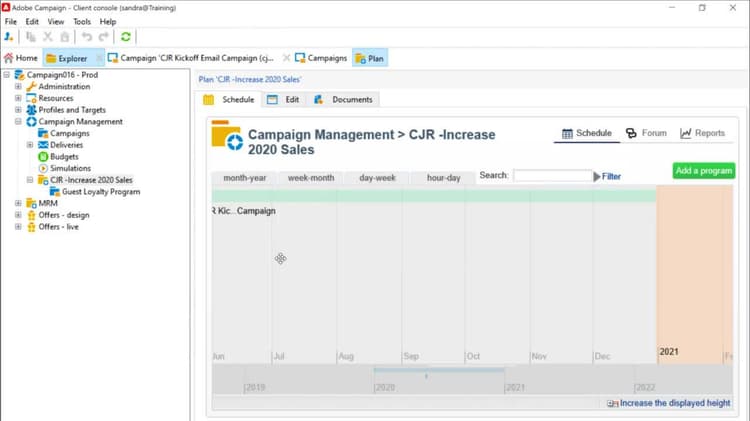Open the File menu
750x421 pixels.
(x=11, y=22)
